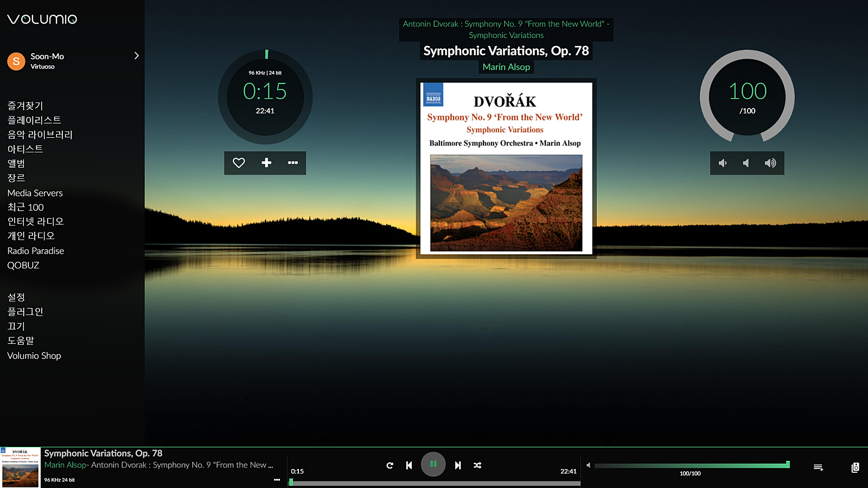Skip to previous track

click(x=409, y=465)
